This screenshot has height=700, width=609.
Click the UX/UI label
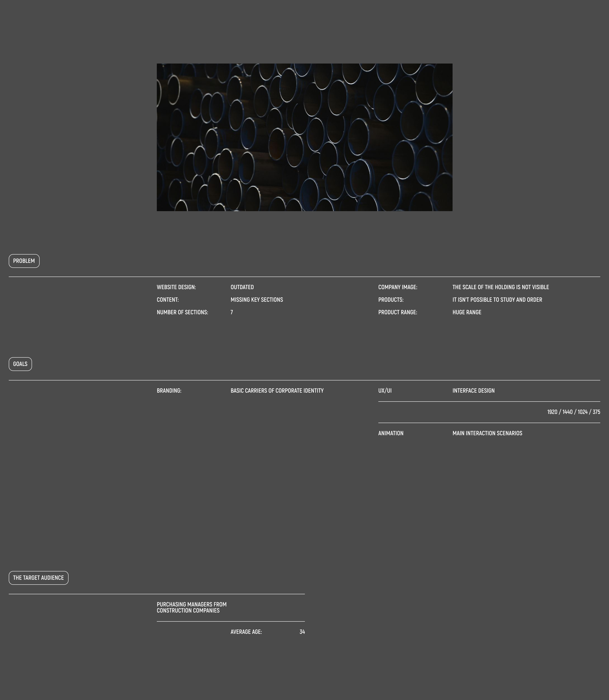[385, 391]
